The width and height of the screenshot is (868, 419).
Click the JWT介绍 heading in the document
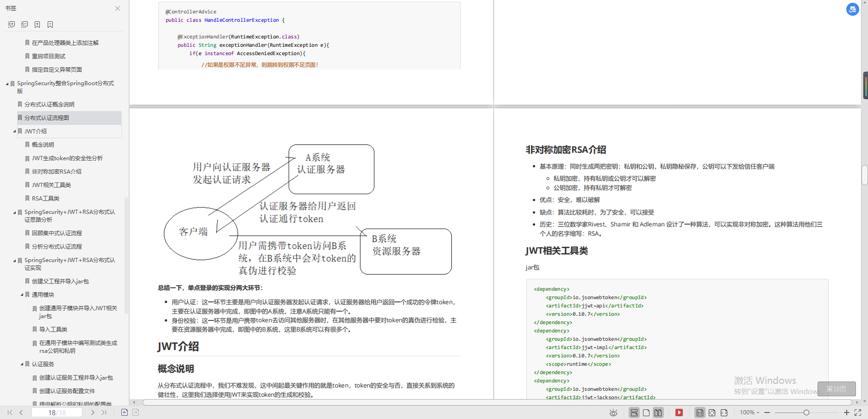click(x=178, y=346)
